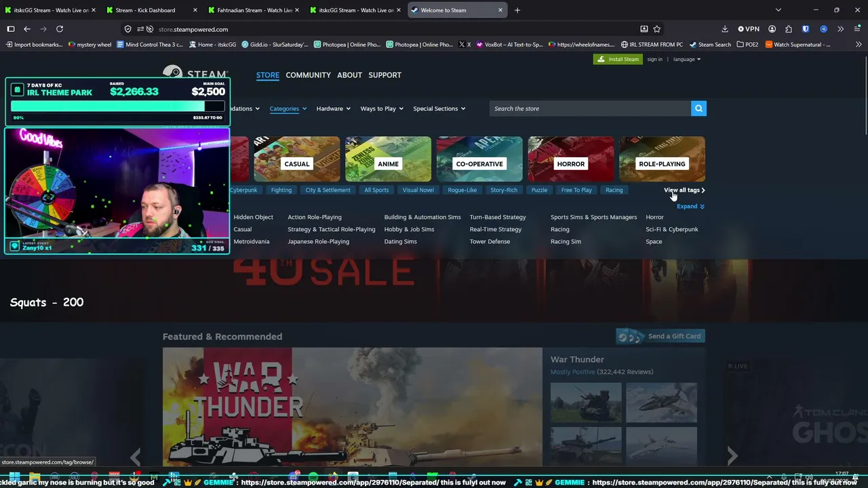Open the Special Sections dropdown
Image resolution: width=868 pixels, height=488 pixels.
click(439, 108)
